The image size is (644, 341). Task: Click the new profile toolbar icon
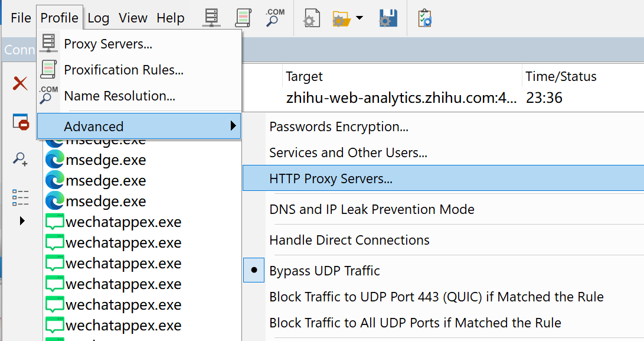[x=311, y=18]
